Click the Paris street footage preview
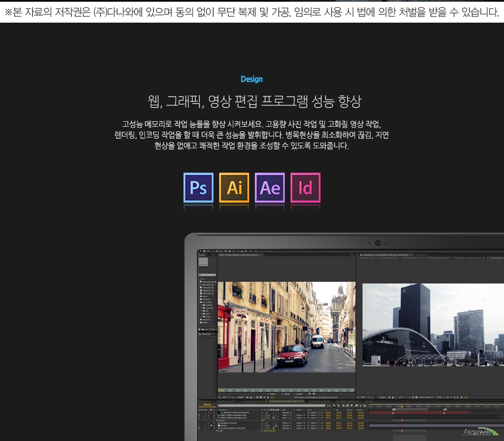The width and height of the screenshot is (504, 441). click(x=287, y=327)
